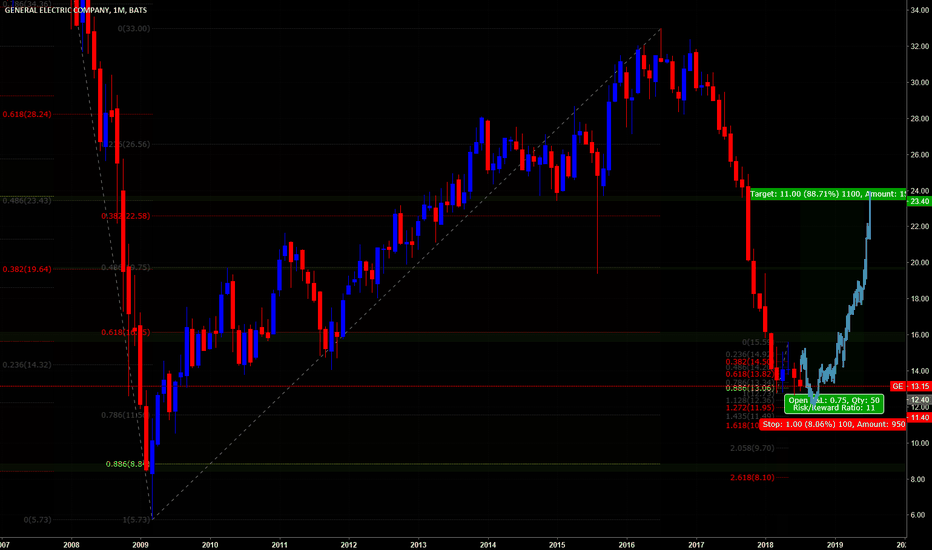
Task: Click 2015 on the time axis
Action: (557, 545)
